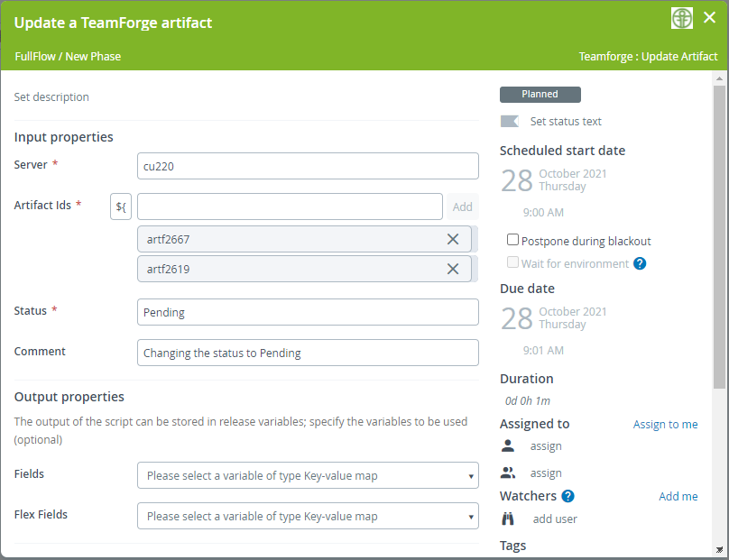The width and height of the screenshot is (729, 560).
Task: Open the Fields variable dropdown
Action: pyautogui.click(x=308, y=475)
